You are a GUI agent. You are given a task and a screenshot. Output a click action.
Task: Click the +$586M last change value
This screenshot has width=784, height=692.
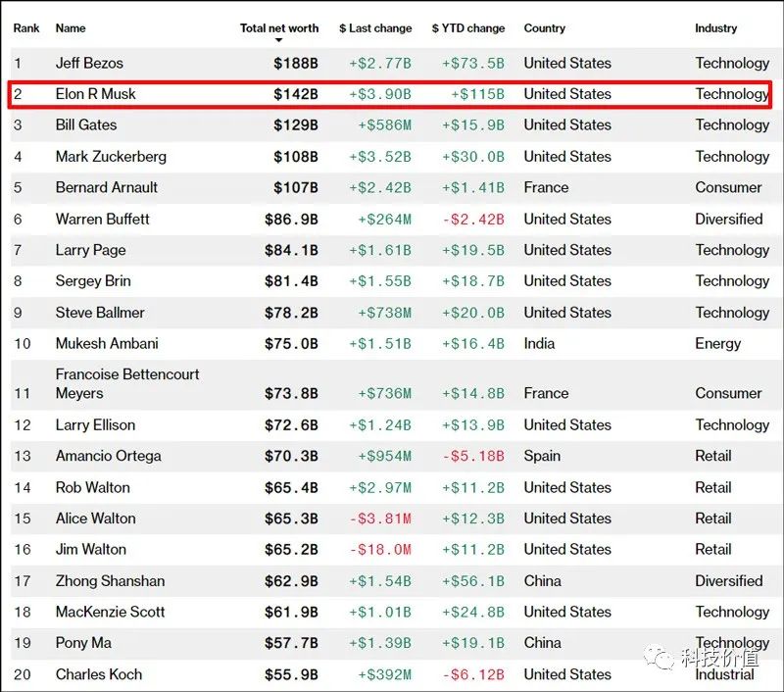[384, 125]
